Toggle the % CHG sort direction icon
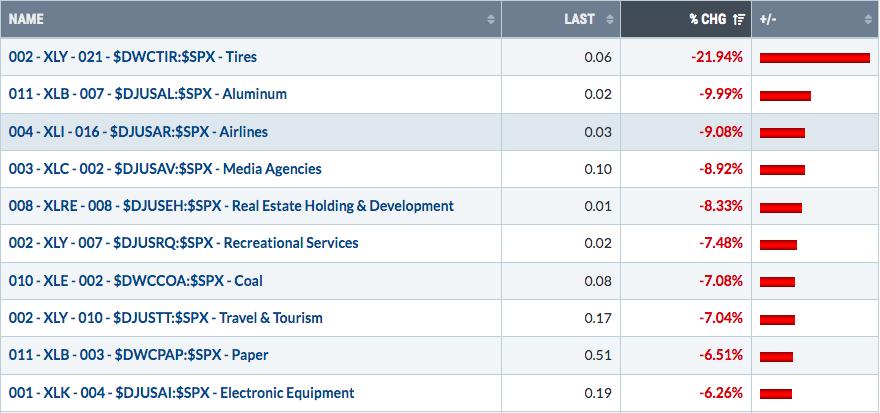This screenshot has width=880, height=413. coord(739,19)
